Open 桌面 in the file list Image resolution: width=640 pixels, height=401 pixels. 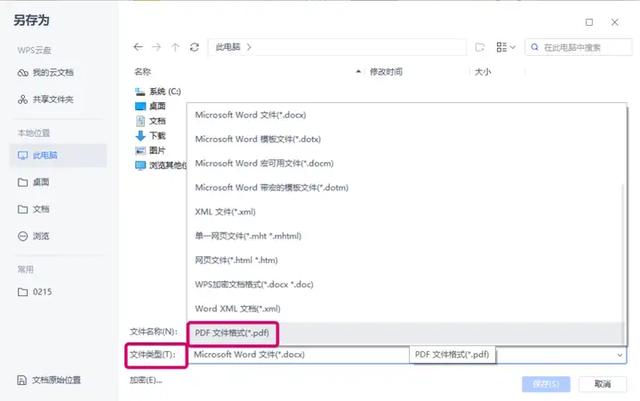tap(150, 106)
